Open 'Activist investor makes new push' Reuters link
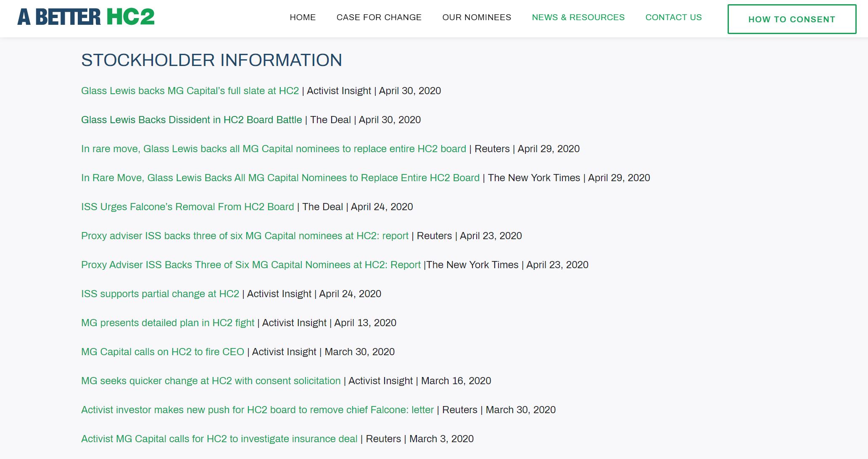The height and width of the screenshot is (459, 868). coord(257,410)
